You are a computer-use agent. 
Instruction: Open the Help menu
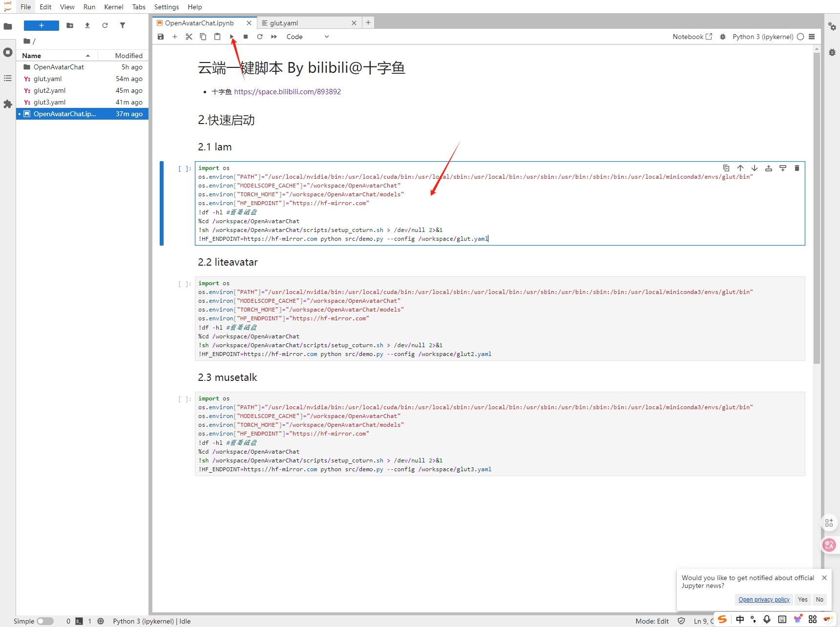click(x=195, y=7)
